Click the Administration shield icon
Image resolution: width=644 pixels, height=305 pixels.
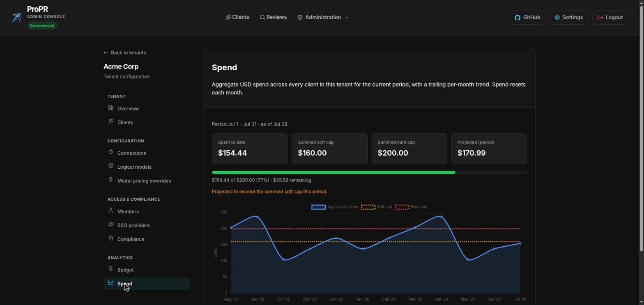(300, 17)
